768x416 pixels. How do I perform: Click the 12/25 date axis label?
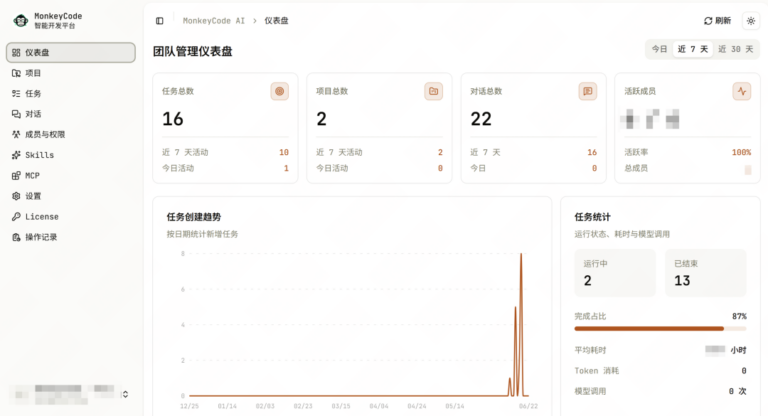coord(190,406)
